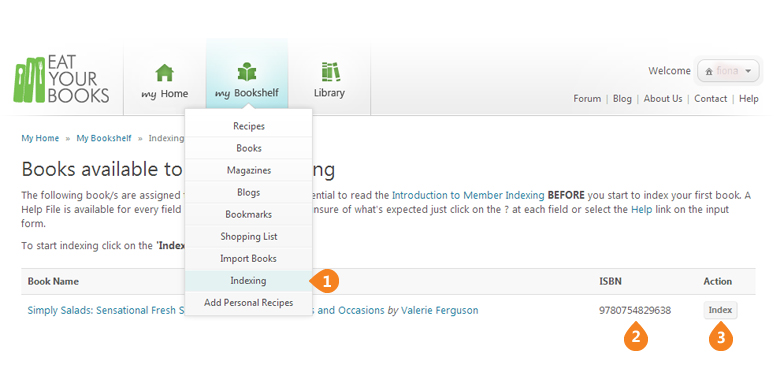Open the my Home house icon
This screenshot has width=780, height=368.
[165, 73]
